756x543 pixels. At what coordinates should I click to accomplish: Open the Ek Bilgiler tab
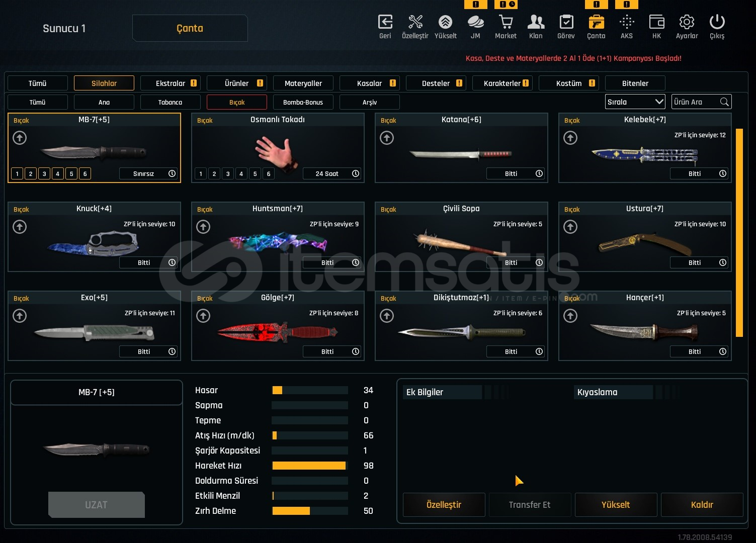(x=442, y=392)
